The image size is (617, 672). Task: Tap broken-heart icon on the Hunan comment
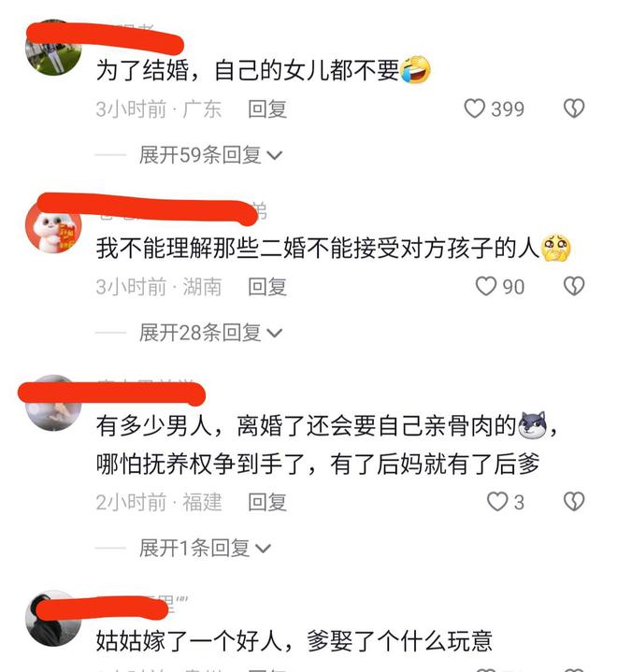[574, 286]
